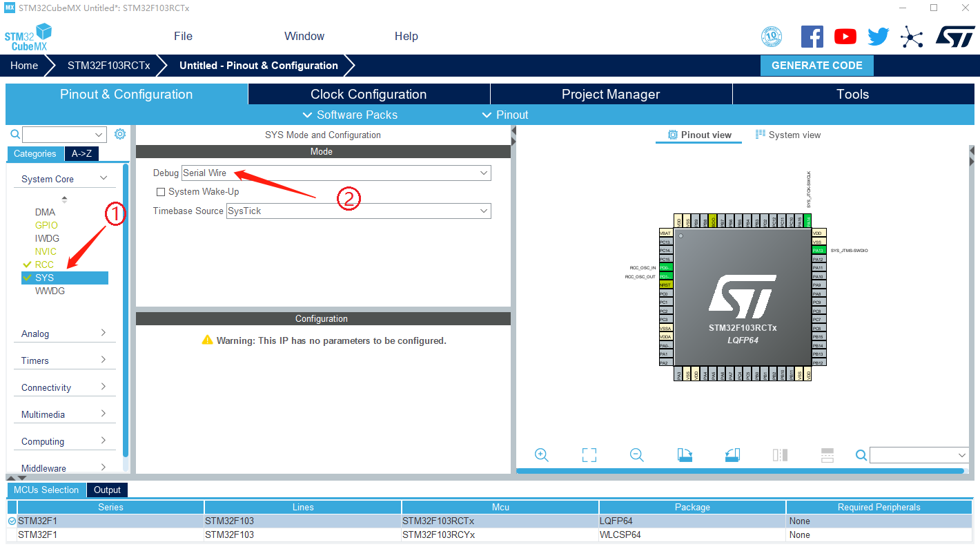Click the pin search magnifier icon

[861, 455]
